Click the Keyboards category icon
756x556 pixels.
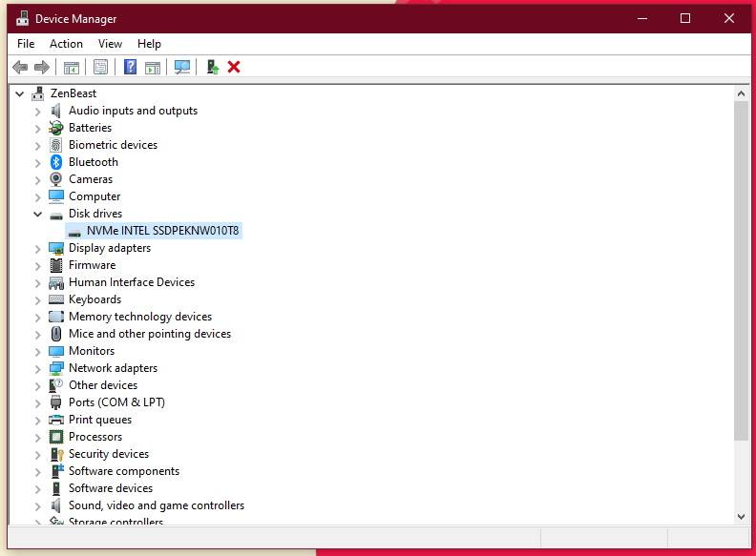56,299
